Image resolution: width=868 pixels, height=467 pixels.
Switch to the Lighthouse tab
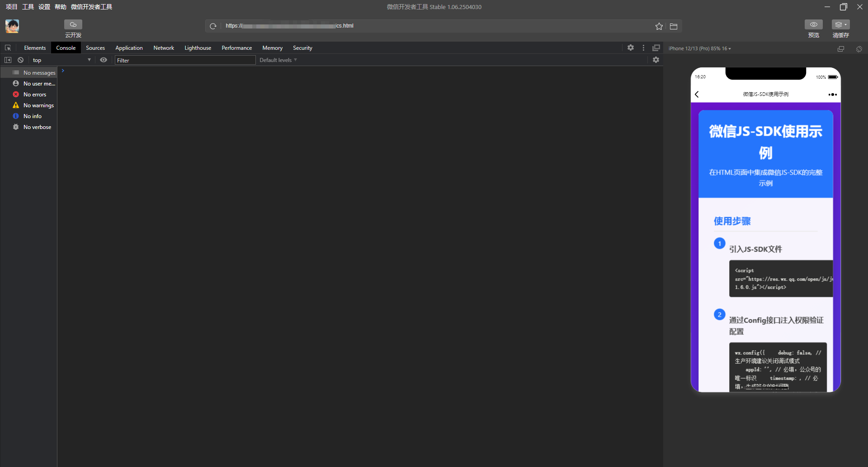[x=198, y=48]
